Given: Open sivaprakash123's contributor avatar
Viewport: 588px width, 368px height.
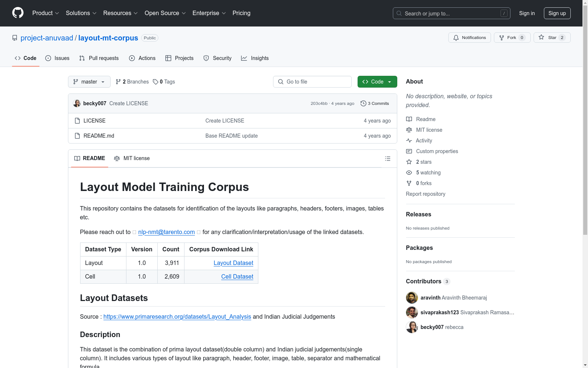Looking at the screenshot, I should [x=412, y=312].
